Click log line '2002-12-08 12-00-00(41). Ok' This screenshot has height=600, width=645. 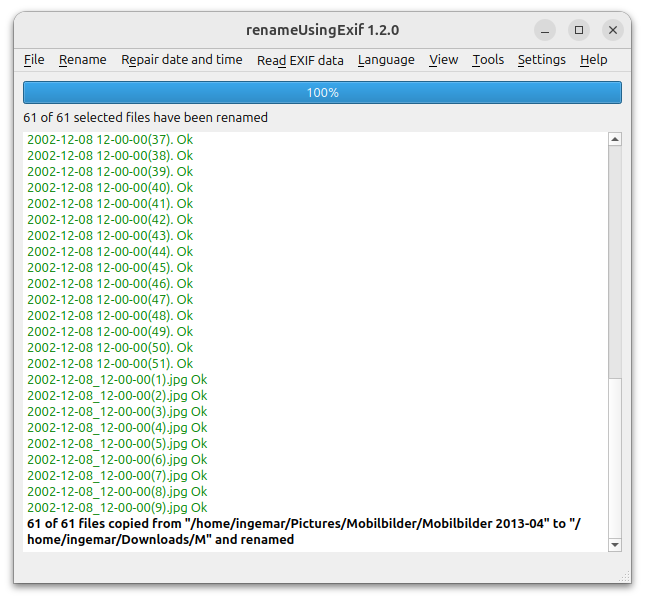click(x=110, y=204)
